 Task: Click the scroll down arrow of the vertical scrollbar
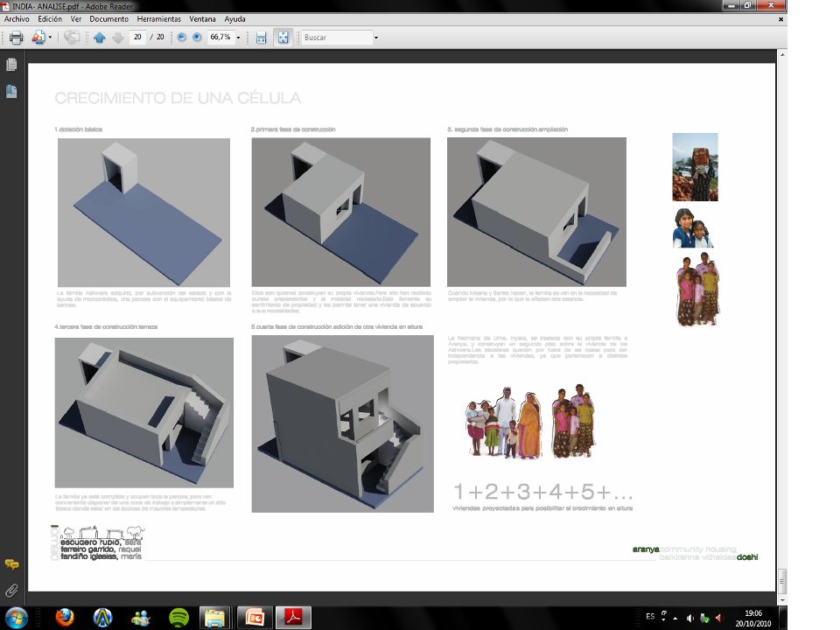pos(782,600)
